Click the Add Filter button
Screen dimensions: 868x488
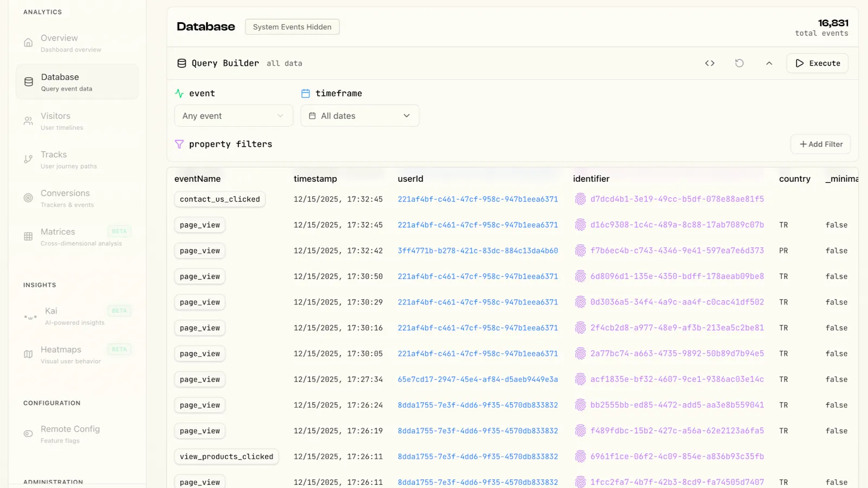pyautogui.click(x=820, y=144)
